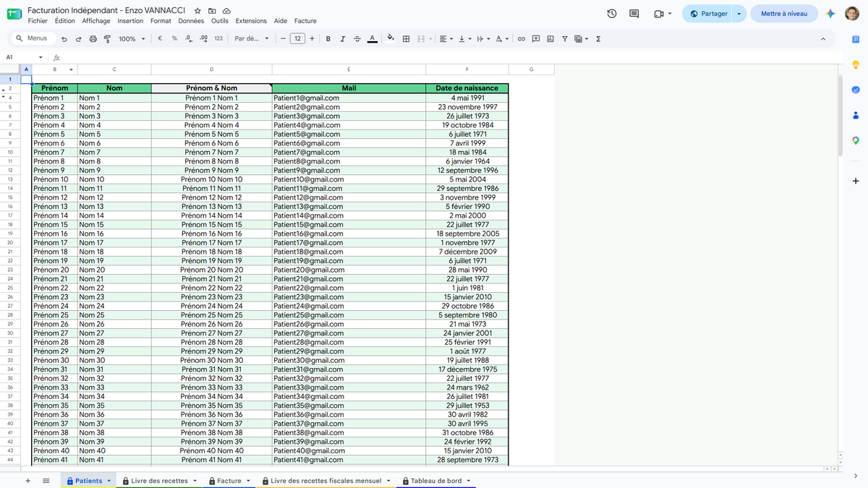This screenshot has width=868, height=488.
Task: Select the paint format tool
Action: (x=107, y=38)
